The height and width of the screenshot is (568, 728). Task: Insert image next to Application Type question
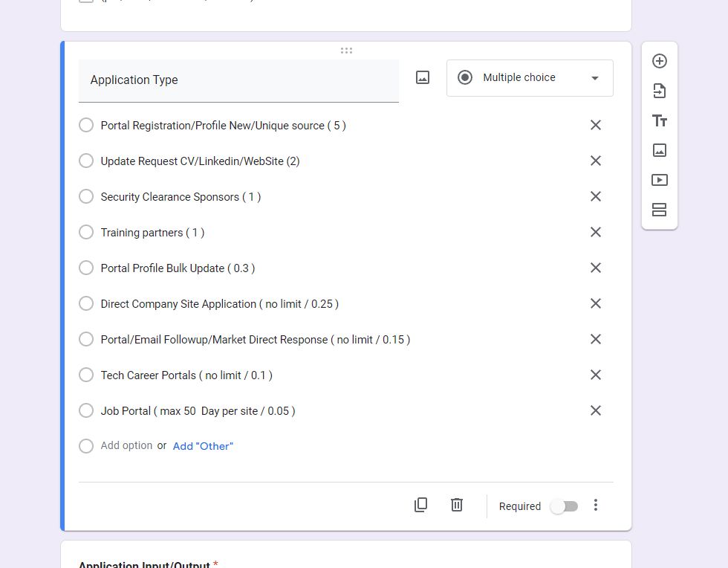click(423, 77)
